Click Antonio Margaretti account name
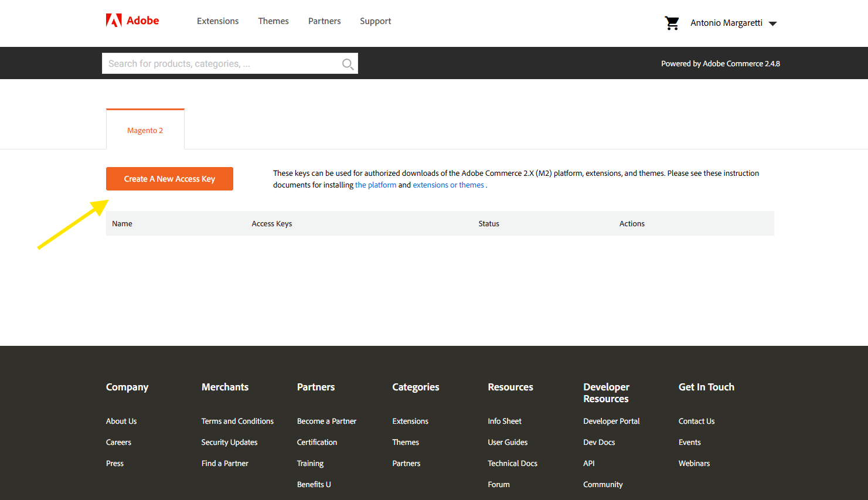 pyautogui.click(x=726, y=23)
